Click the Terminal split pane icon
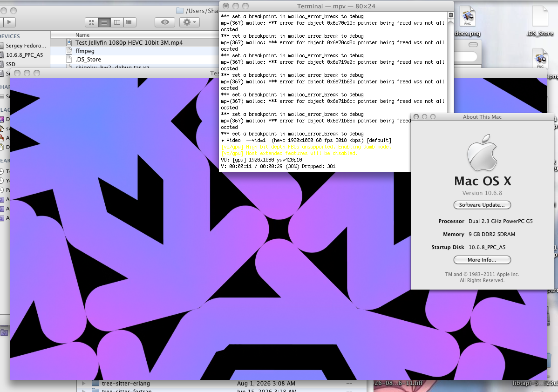The image size is (558, 392). tap(450, 15)
